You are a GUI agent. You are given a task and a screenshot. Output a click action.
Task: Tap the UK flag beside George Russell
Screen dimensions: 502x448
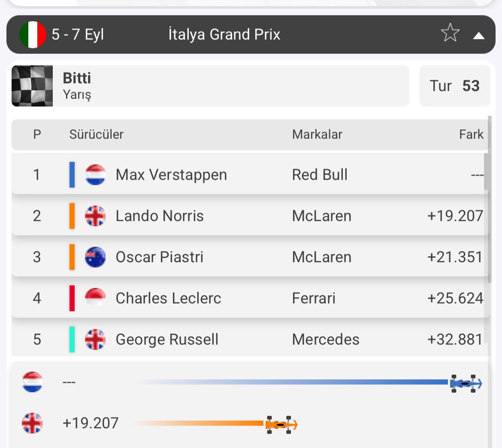click(x=95, y=339)
